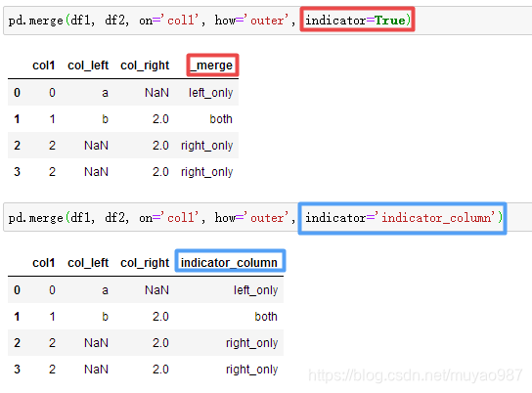Click col_right 2.0 in row 3 of indicator_column table

coord(160,370)
